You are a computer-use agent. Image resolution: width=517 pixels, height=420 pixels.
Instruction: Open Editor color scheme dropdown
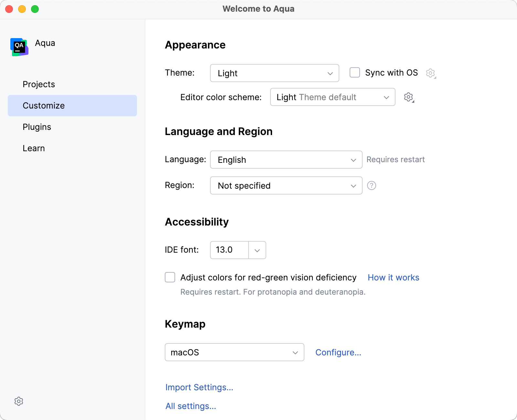pos(332,97)
